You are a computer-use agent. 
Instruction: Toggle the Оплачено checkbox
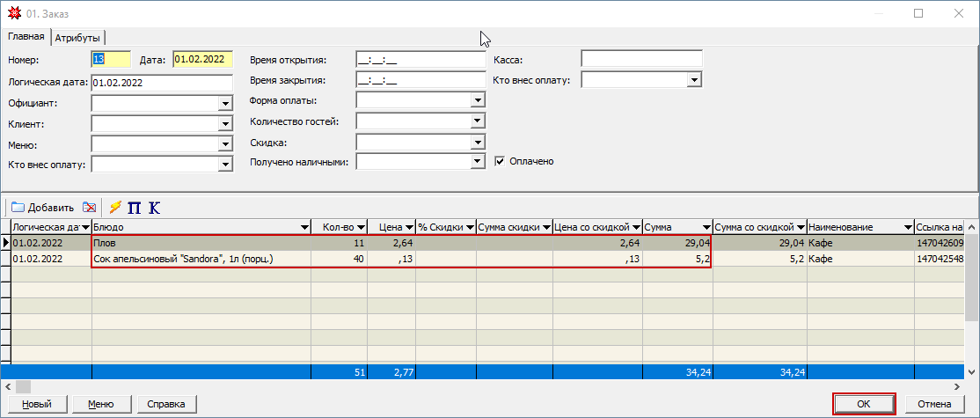[500, 162]
